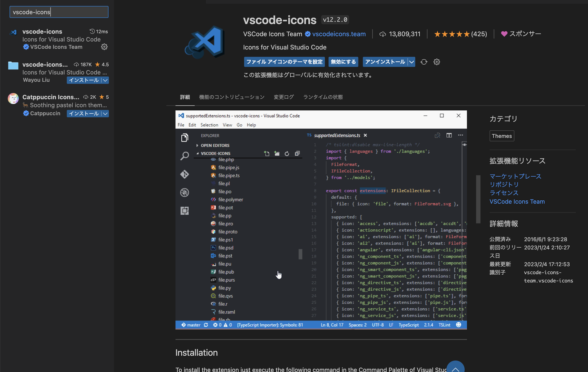Click the blue scroll-to-top circle button
Viewport: 588px width, 372px height.
pyautogui.click(x=455, y=368)
